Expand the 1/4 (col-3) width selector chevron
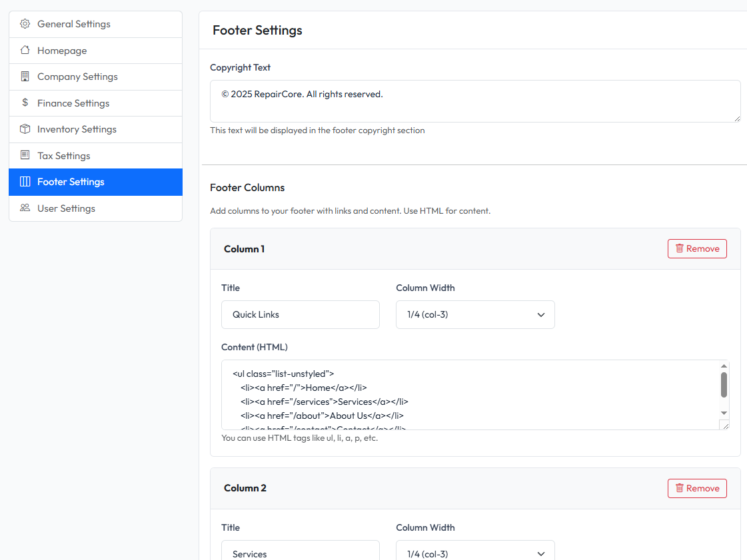Screen dimensions: 747x560 coord(540,314)
